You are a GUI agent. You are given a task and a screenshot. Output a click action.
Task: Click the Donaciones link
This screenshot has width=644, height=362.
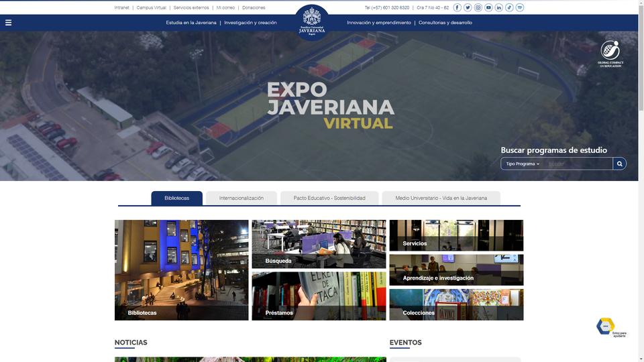click(254, 7)
